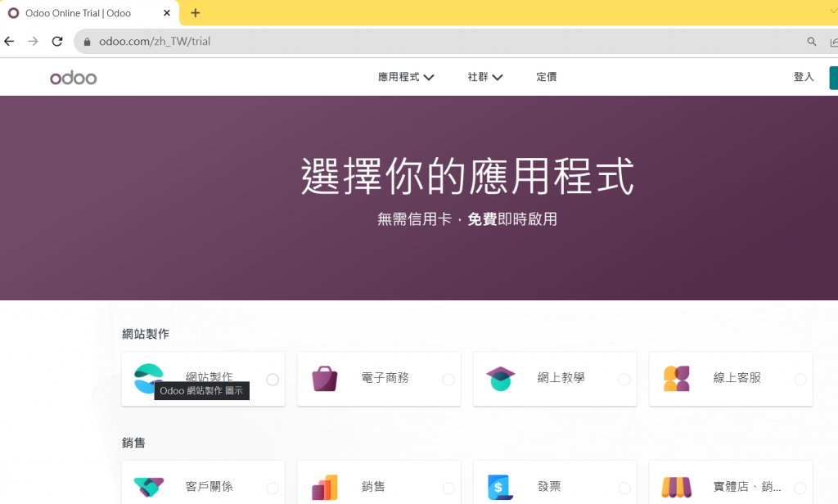The height and width of the screenshot is (504, 838).
Task: Select the 網上教學 radio circle
Action: (624, 380)
